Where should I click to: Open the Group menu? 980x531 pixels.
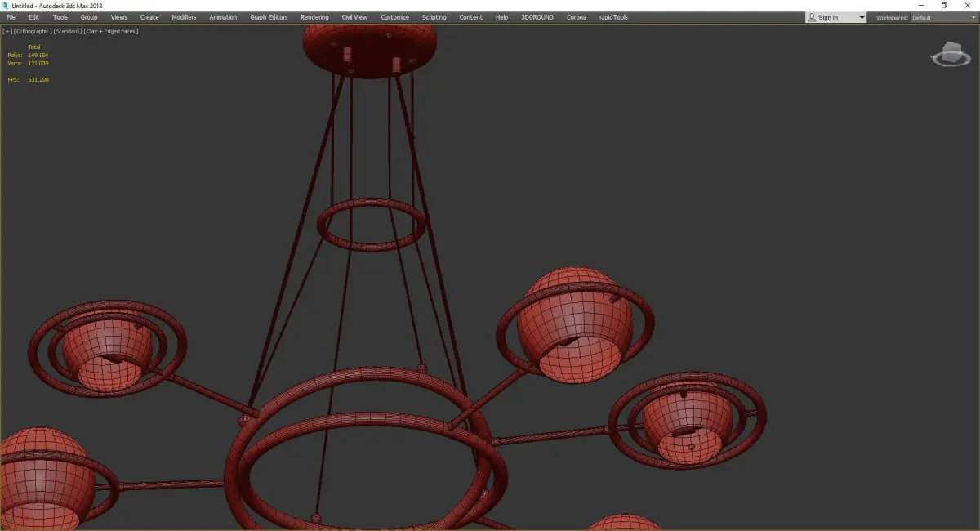[x=88, y=17]
